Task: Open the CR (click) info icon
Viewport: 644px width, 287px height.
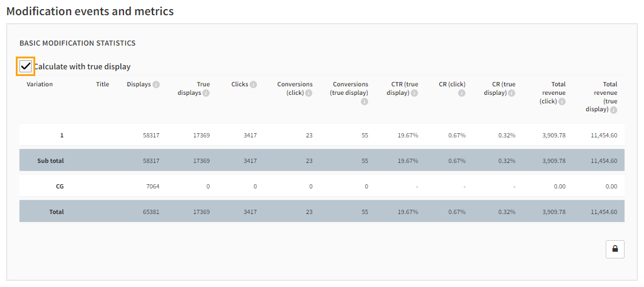Action: click(462, 93)
